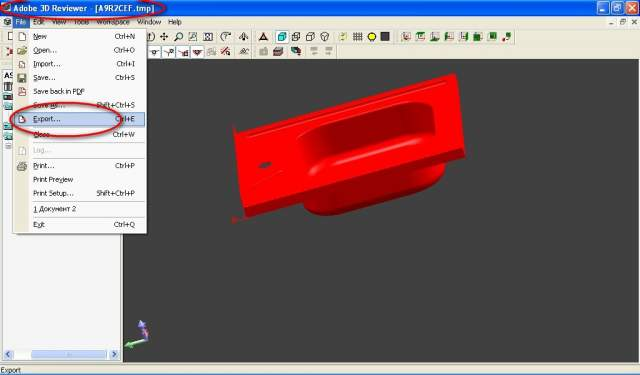This screenshot has height=375, width=640.
Task: Open the Workspace menu
Action: (x=113, y=22)
